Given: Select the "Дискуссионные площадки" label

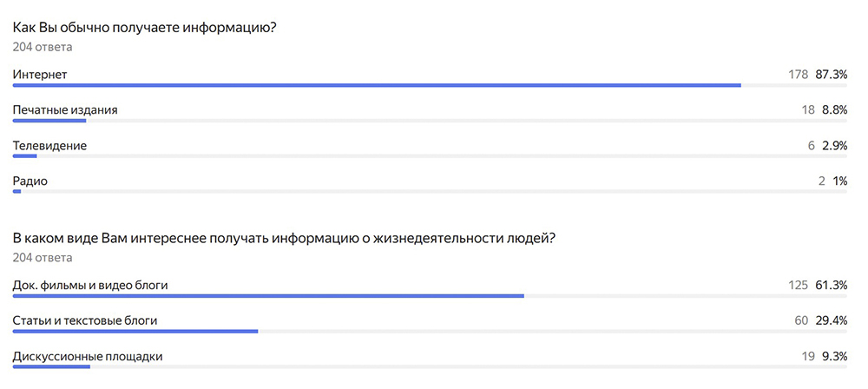Looking at the screenshot, I should pos(88,357).
